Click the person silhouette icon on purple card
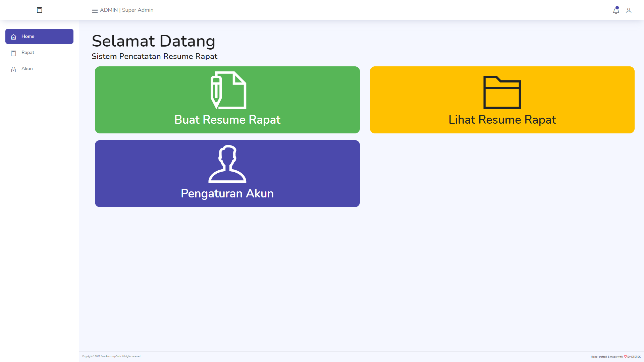 [227, 164]
